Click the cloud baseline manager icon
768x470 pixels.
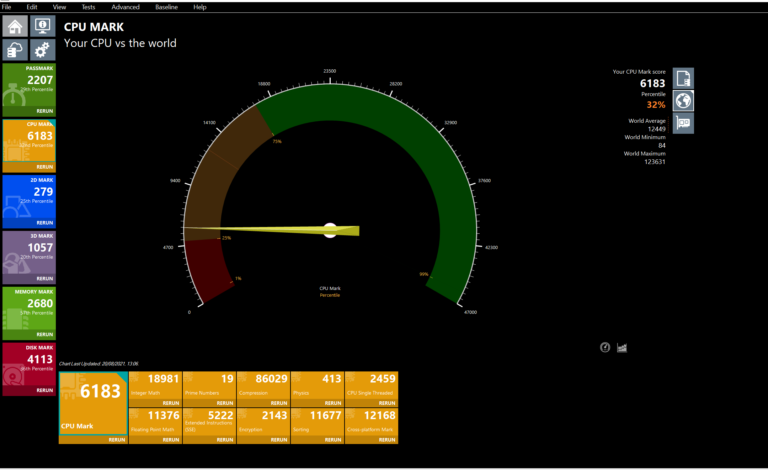click(16, 49)
